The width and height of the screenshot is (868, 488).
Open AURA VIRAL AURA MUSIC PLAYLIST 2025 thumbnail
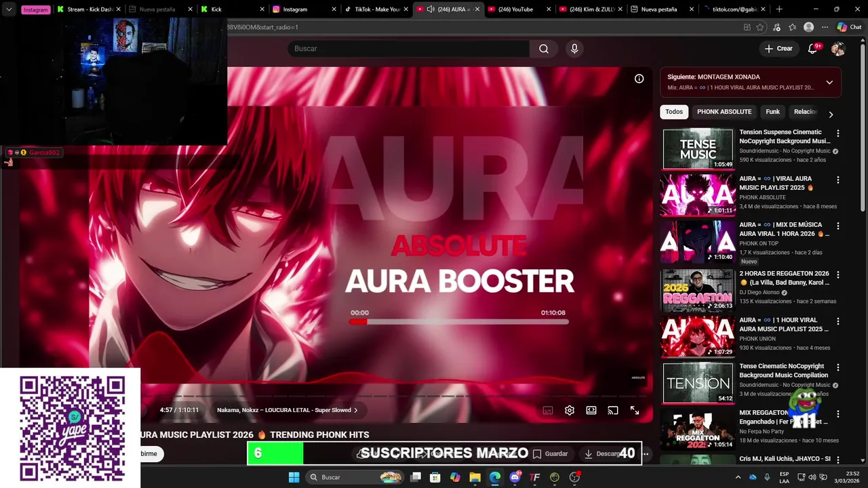tap(698, 195)
